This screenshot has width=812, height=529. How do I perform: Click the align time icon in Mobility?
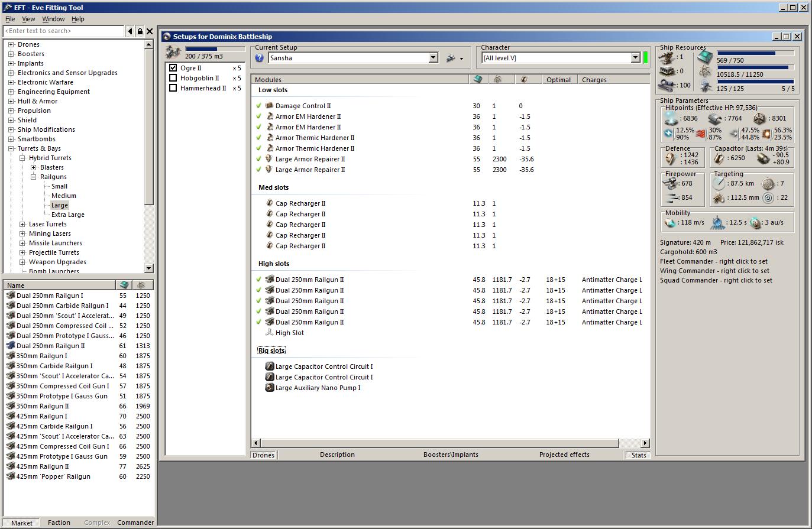click(717, 223)
